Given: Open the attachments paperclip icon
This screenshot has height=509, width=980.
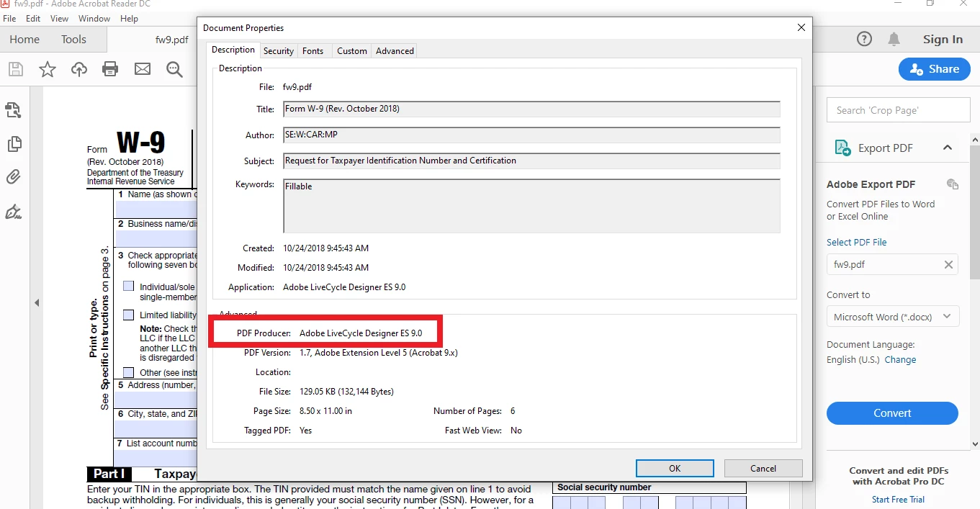Looking at the screenshot, I should click(x=13, y=177).
